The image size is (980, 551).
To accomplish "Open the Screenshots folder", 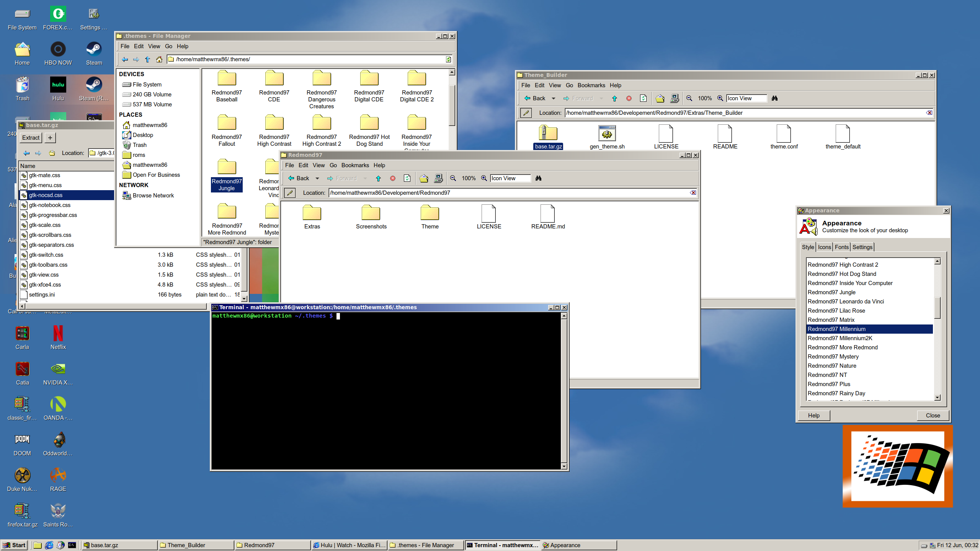I will click(x=371, y=217).
